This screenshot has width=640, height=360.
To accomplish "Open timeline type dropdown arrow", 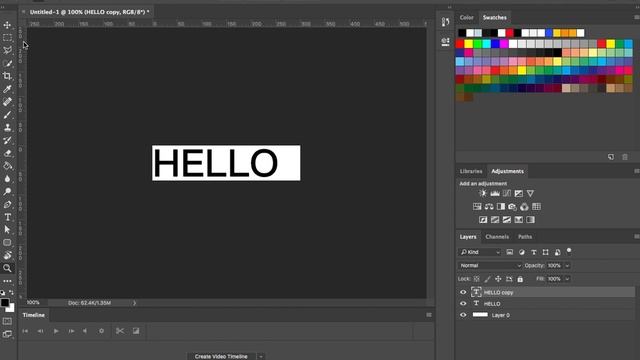I will point(261,356).
